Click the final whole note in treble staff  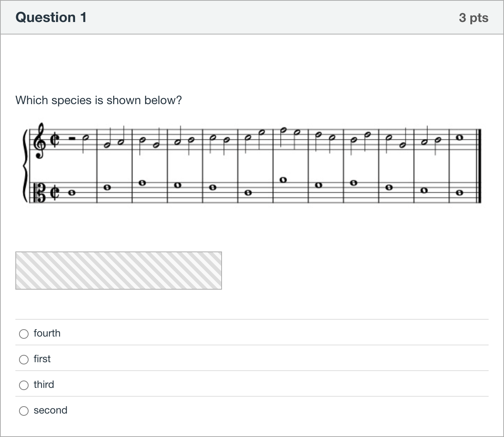click(x=459, y=138)
